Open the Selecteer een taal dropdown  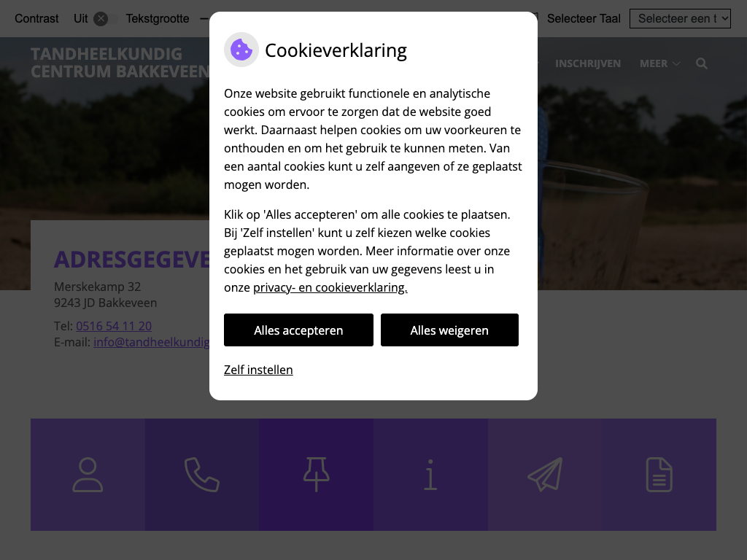click(x=680, y=18)
